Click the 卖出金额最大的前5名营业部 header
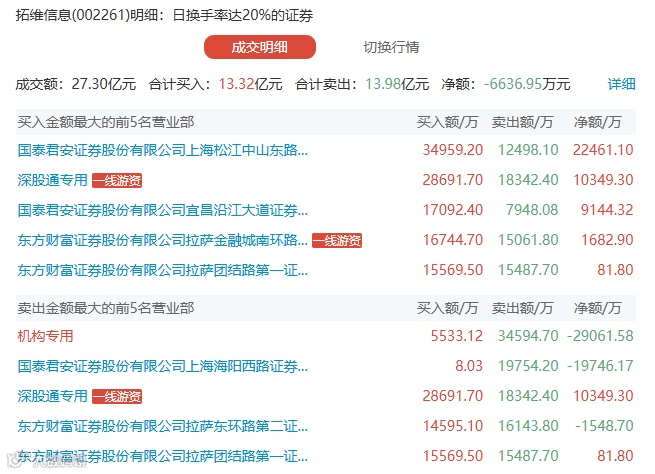655x474 pixels. coord(106,308)
